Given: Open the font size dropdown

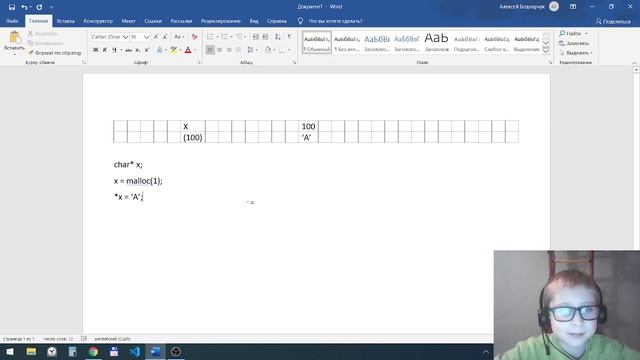Looking at the screenshot, I should tap(146, 37).
